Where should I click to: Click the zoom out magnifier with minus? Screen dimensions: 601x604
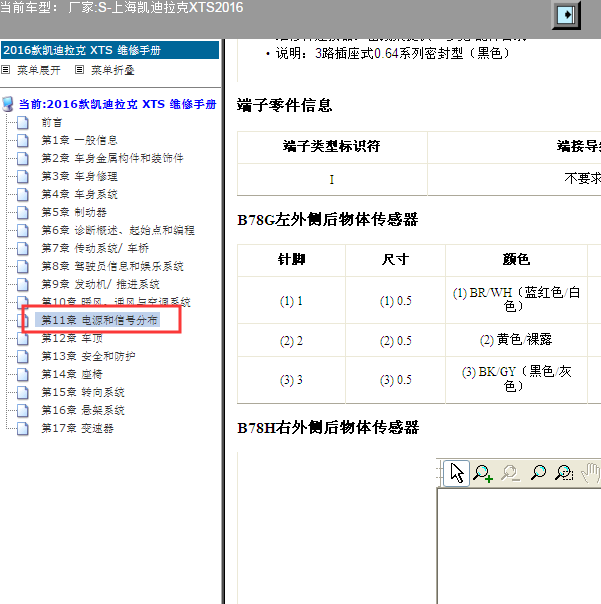[510, 473]
